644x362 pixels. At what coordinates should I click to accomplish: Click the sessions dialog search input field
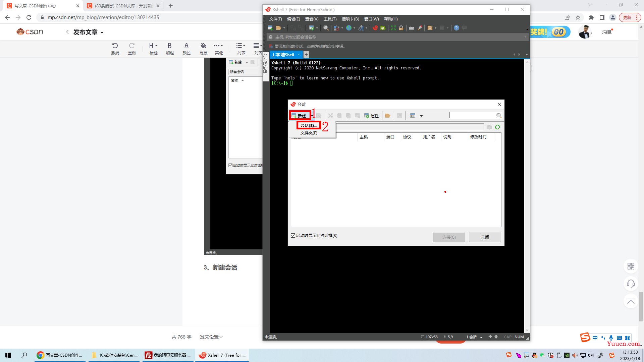coord(472,116)
